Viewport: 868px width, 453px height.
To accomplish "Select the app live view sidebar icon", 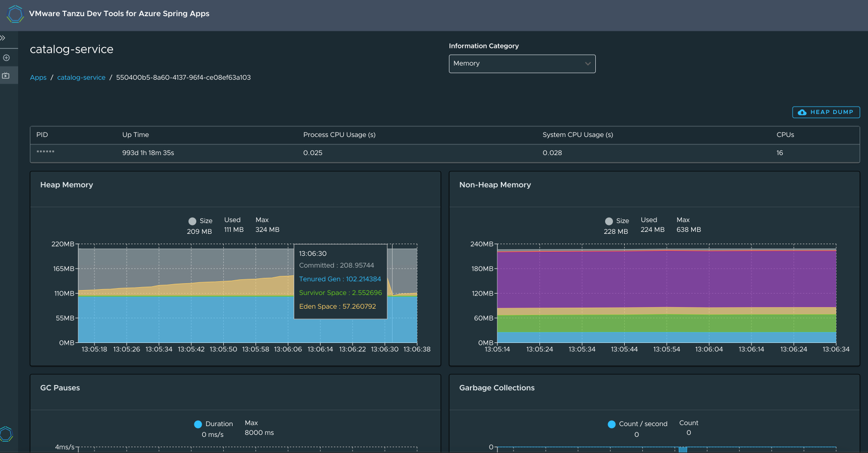I will pyautogui.click(x=6, y=76).
